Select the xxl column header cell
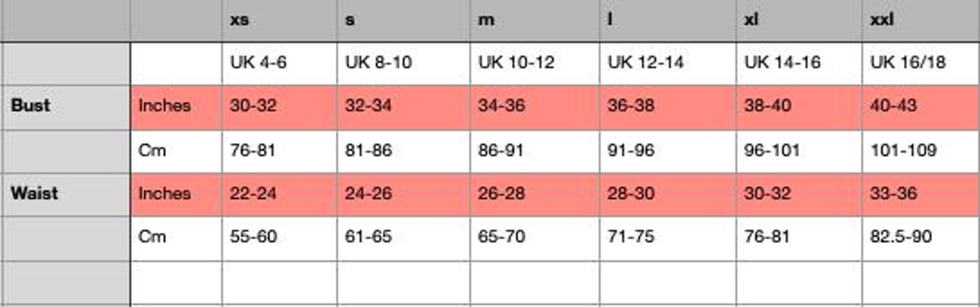The image size is (980, 307). click(x=921, y=20)
